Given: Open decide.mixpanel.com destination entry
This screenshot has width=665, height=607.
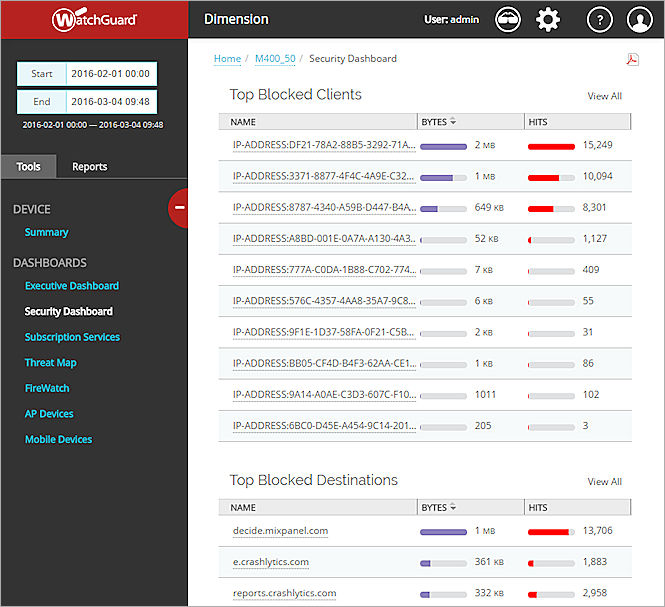Looking at the screenshot, I should coord(280,531).
